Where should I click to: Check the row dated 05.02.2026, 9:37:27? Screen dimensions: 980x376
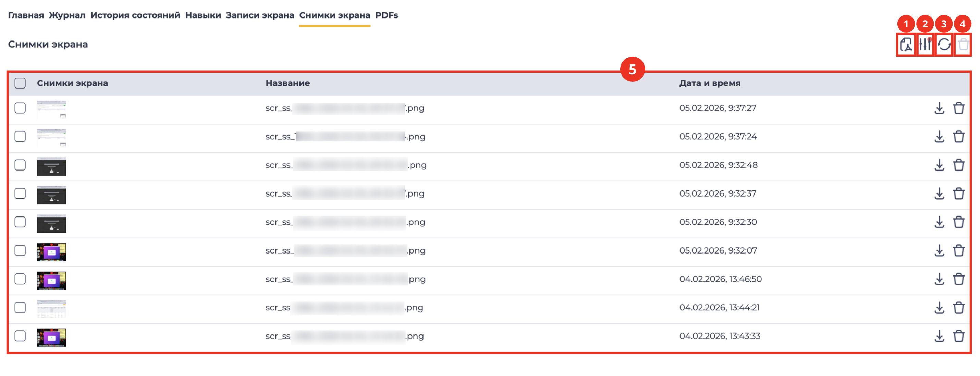(20, 108)
